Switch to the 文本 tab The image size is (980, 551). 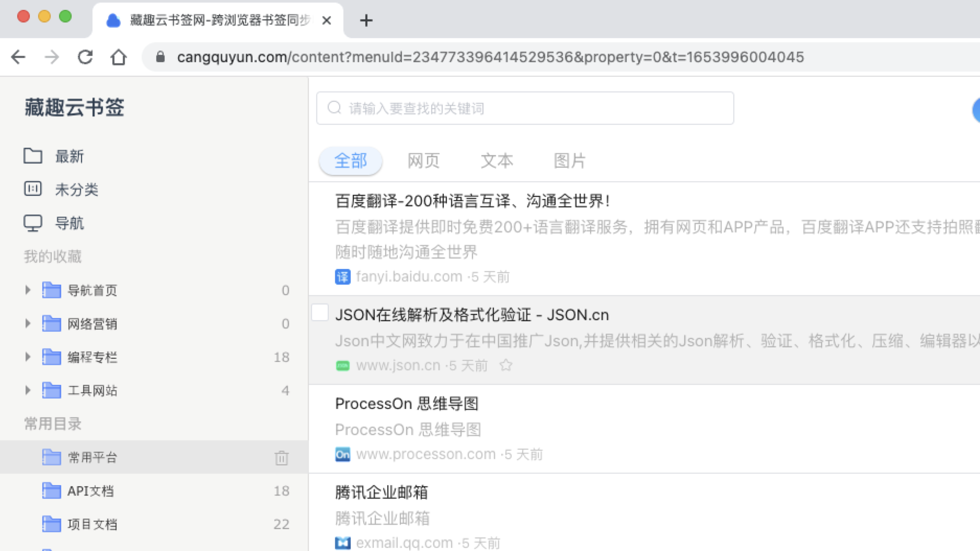tap(497, 161)
